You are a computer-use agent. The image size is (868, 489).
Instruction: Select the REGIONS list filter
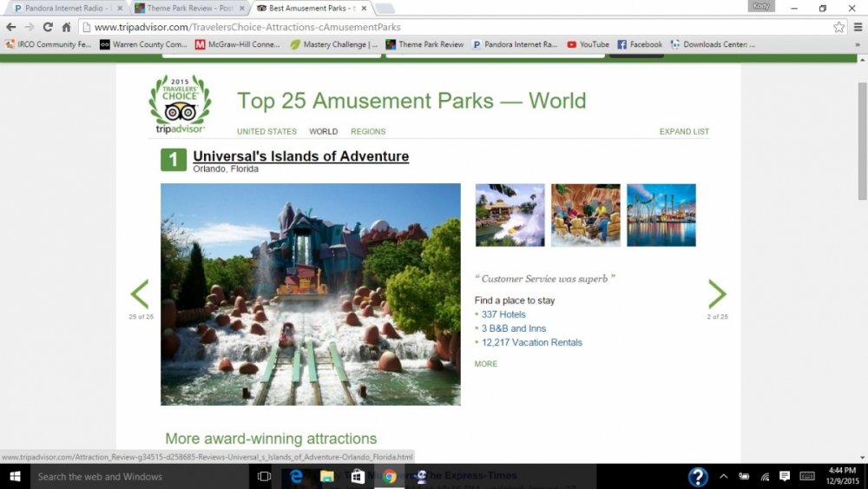pyautogui.click(x=368, y=131)
